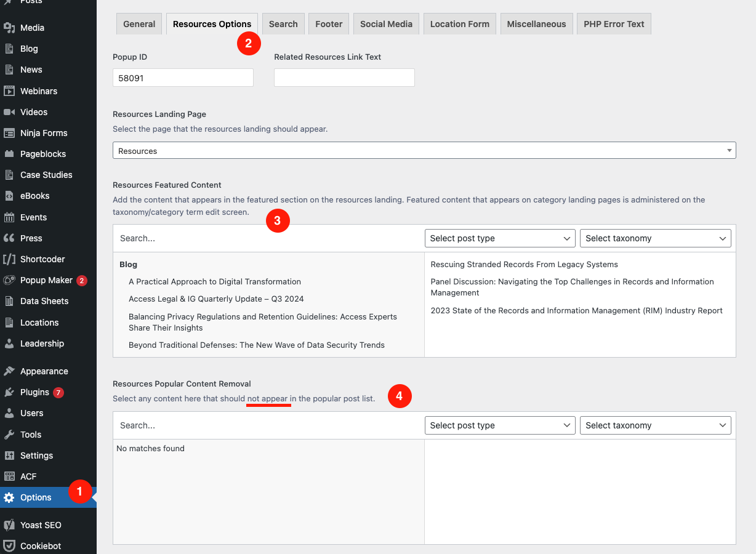Viewport: 756px width, 554px height.
Task: Remove 'Rescuing Stranded Records From Legacy Systems'
Action: (524, 264)
